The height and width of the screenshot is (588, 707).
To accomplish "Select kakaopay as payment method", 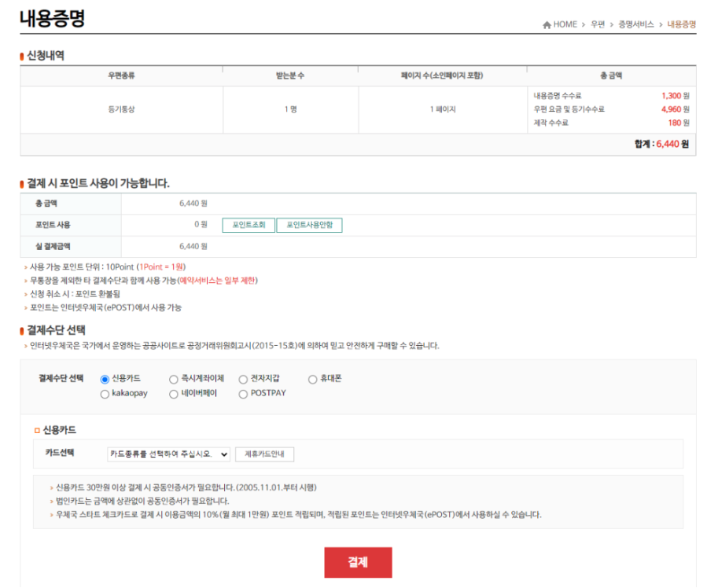I will (x=105, y=393).
